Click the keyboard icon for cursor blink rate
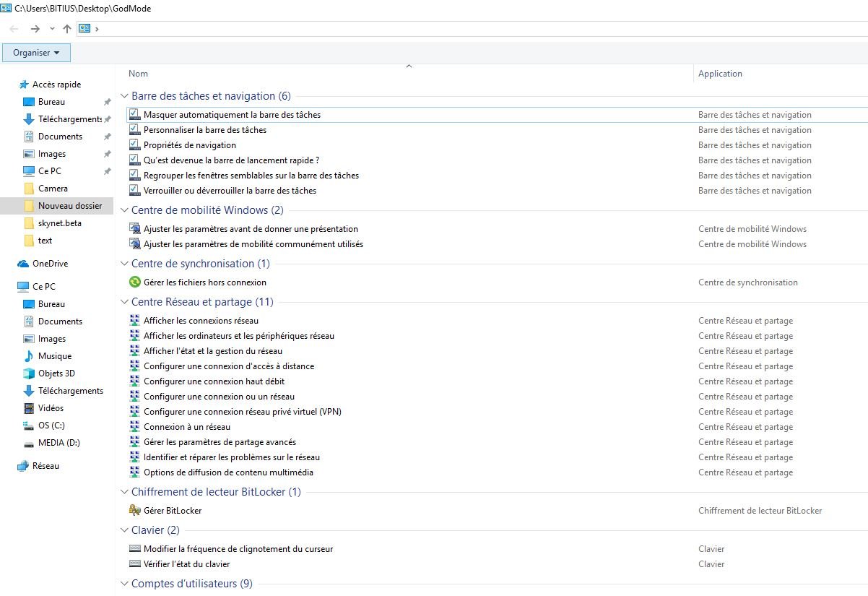The image size is (868, 596). point(134,549)
